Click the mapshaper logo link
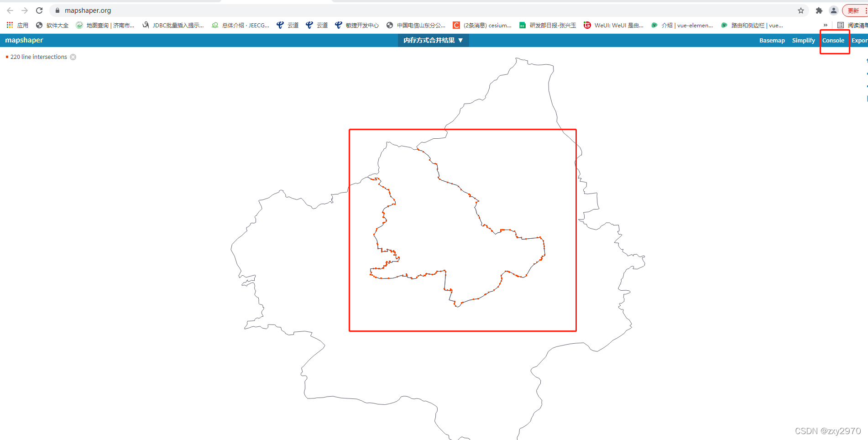The width and height of the screenshot is (868, 440). click(x=23, y=40)
